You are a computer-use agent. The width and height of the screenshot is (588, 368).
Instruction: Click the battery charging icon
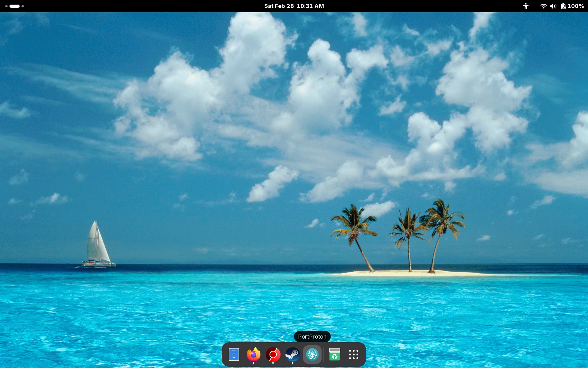tap(563, 6)
